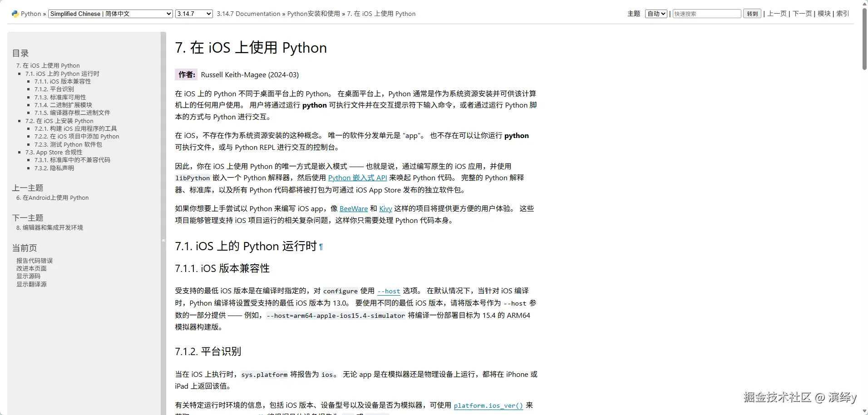Go to 上一页 in top navigation
Image resolution: width=868 pixels, height=415 pixels.
click(777, 14)
